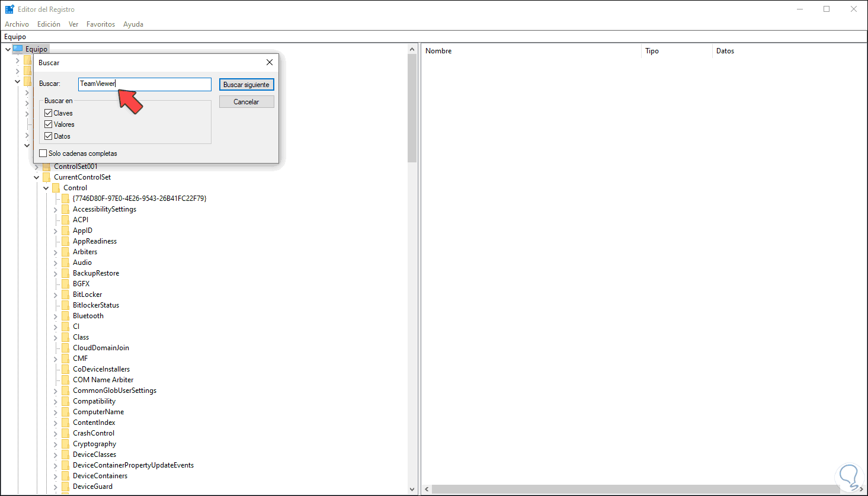This screenshot has width=868, height=496.
Task: Click the BitlockerStatus folder icon
Action: [x=66, y=305]
